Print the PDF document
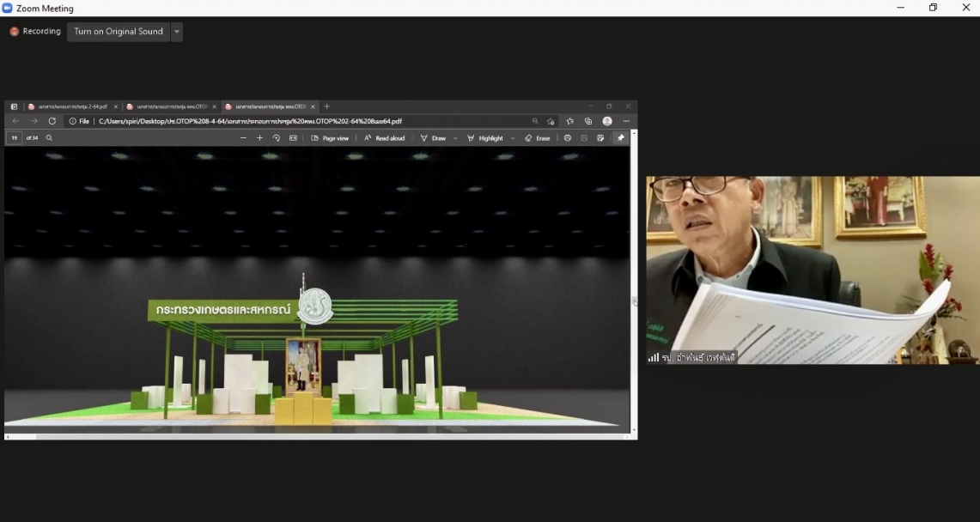Viewport: 980px width, 522px height. (x=568, y=138)
